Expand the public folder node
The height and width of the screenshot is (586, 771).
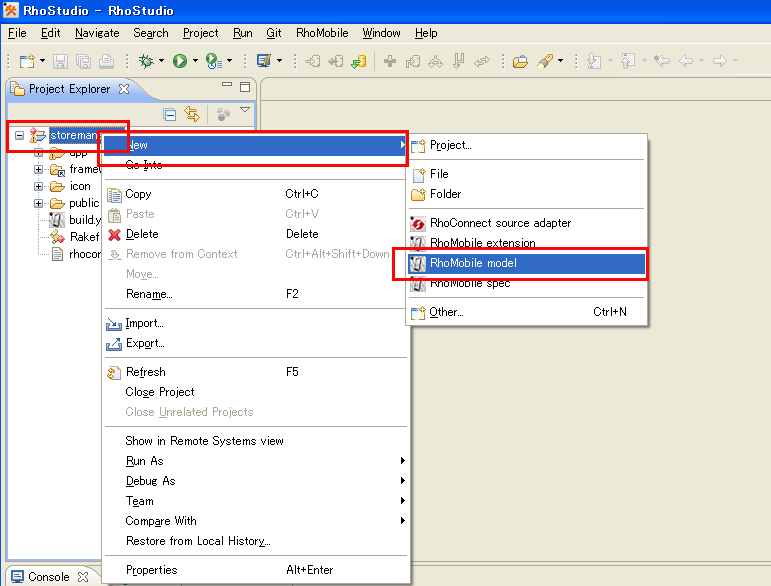coord(38,203)
